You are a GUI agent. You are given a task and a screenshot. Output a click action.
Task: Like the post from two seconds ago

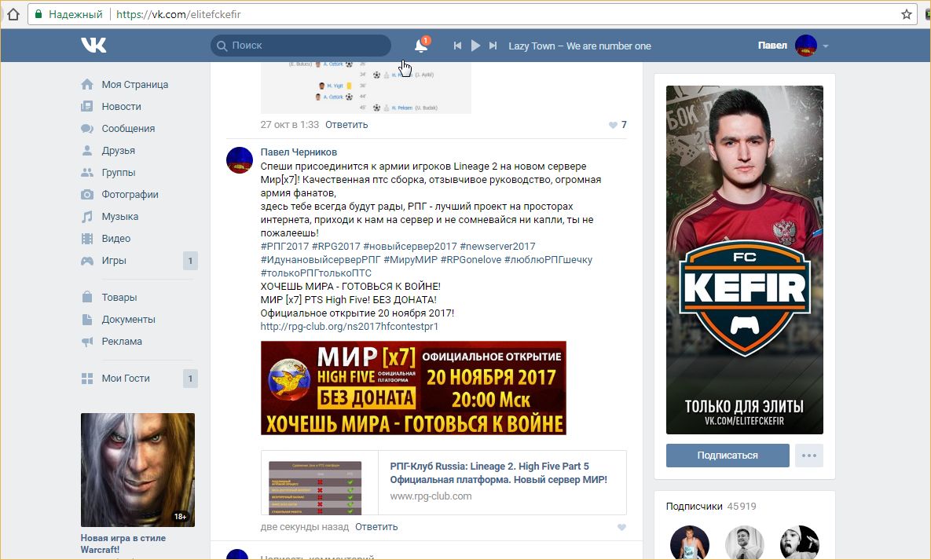(621, 527)
